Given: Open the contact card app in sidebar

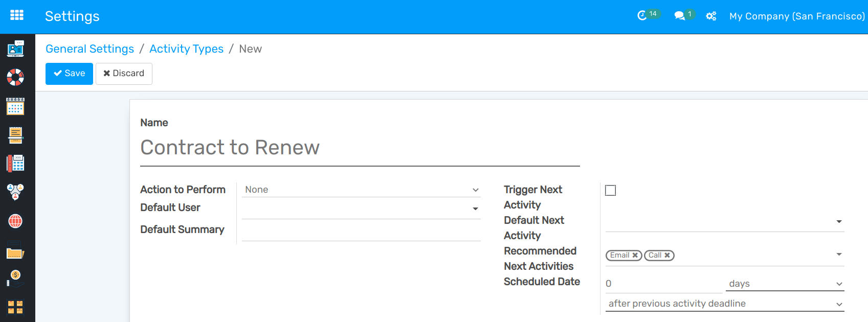Looking at the screenshot, I should (x=15, y=49).
